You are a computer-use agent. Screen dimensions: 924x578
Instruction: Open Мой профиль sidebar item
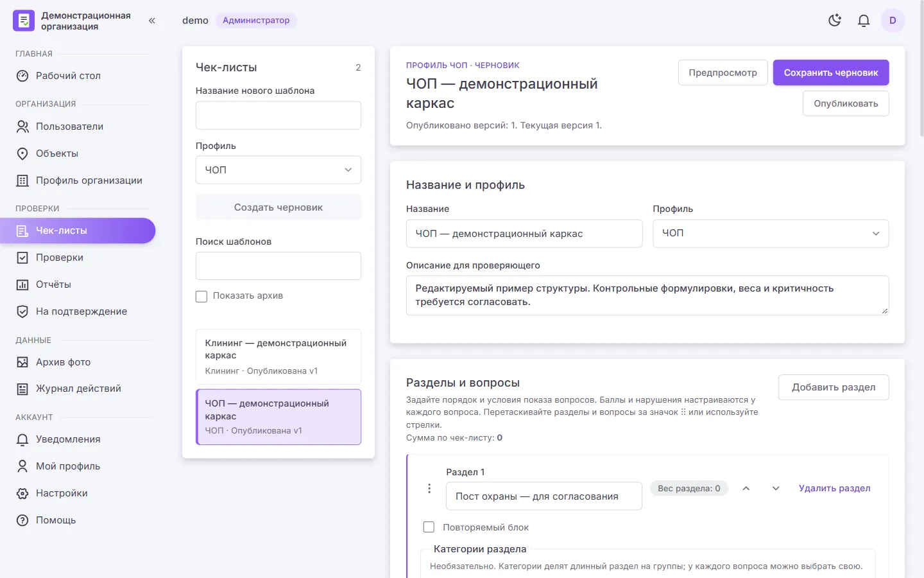(78, 466)
